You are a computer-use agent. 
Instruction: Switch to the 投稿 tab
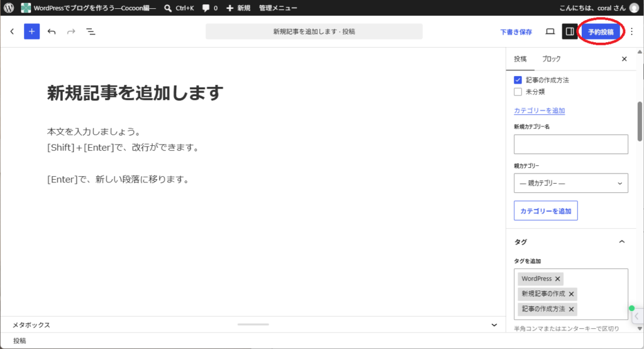[x=520, y=59]
